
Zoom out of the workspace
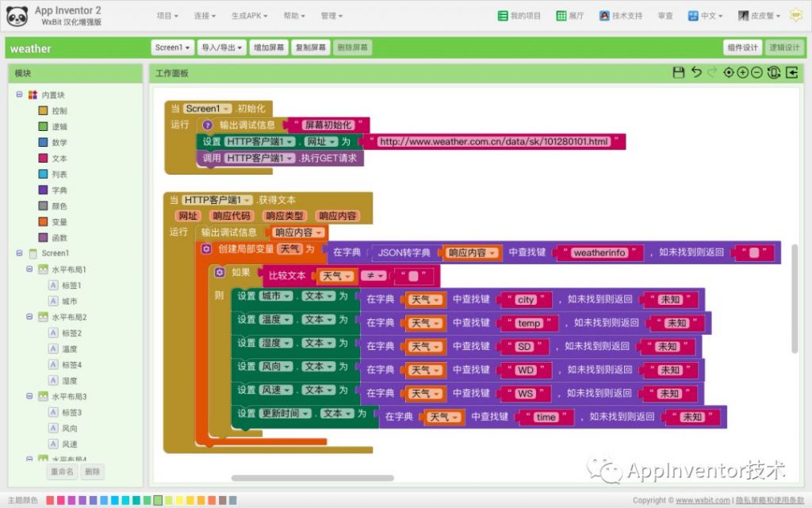(x=756, y=72)
